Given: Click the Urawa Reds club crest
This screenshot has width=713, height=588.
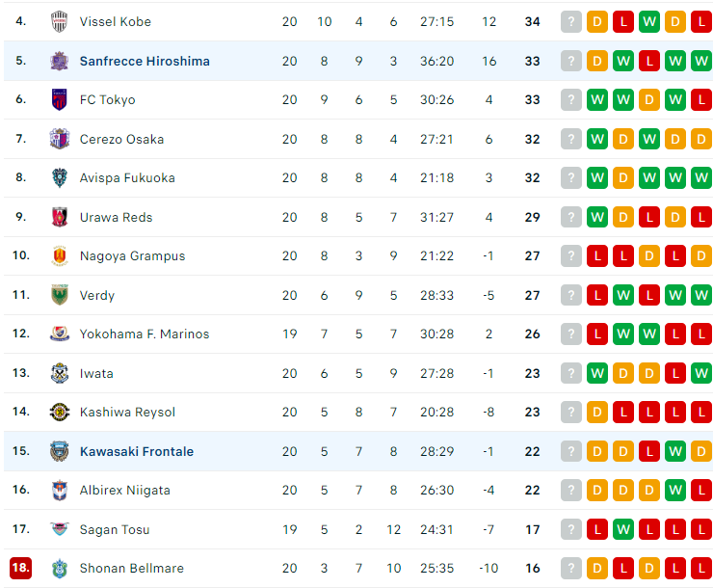Looking at the screenshot, I should 59,217.
